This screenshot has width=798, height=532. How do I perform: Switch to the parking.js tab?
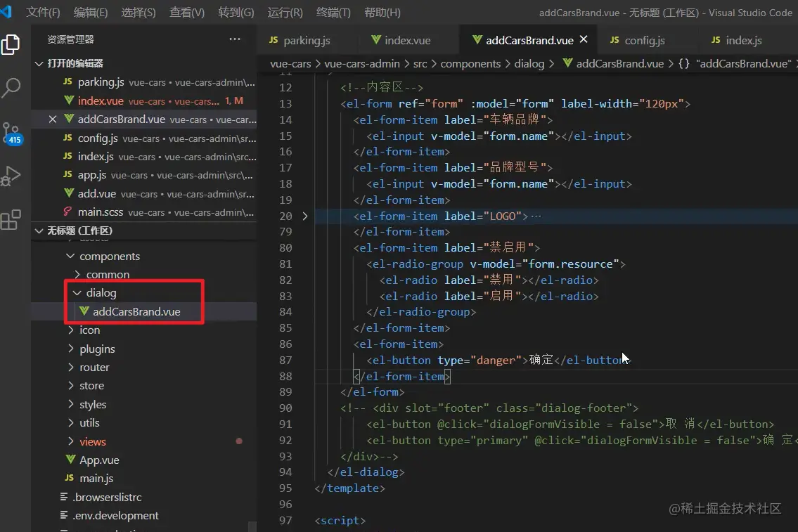pyautogui.click(x=307, y=39)
